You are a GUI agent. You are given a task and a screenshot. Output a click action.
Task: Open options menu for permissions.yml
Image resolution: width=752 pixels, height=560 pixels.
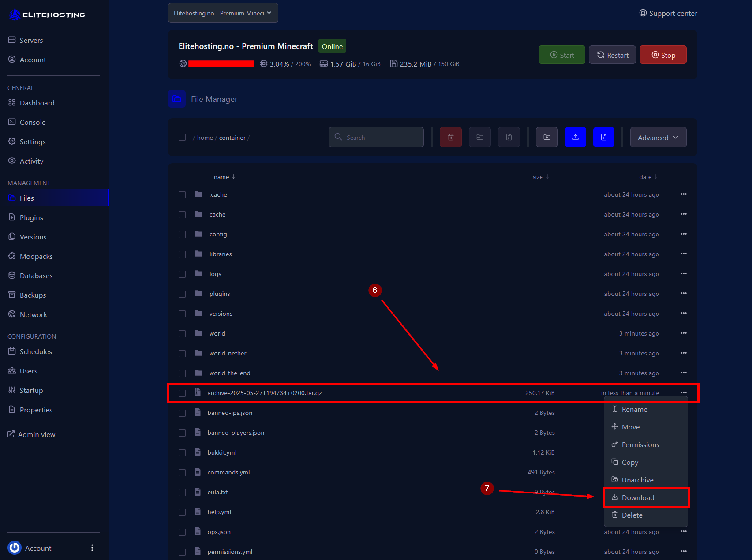tap(684, 551)
